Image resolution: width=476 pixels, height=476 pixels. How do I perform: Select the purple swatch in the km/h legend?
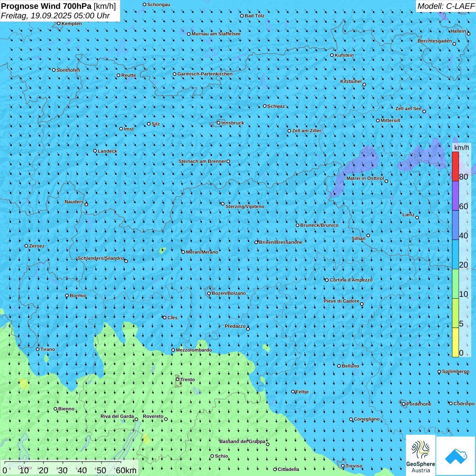455,196
